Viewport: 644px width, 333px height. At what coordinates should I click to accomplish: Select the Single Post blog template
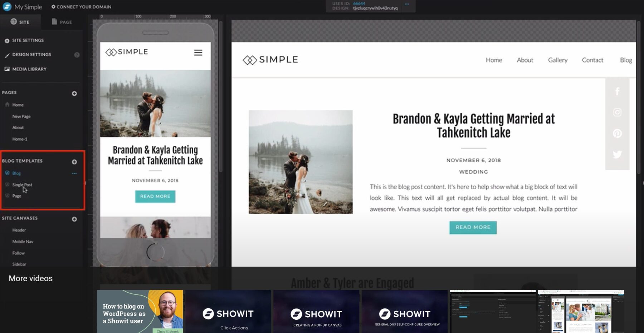22,185
